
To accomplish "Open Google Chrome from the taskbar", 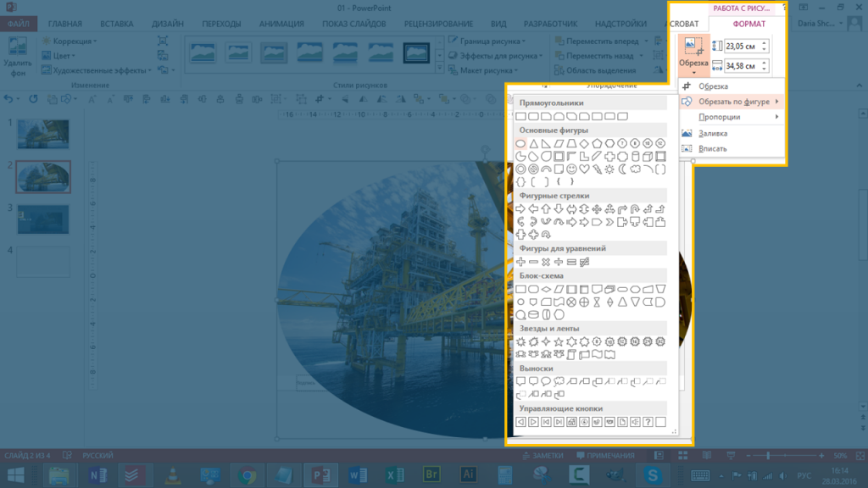I will (248, 475).
